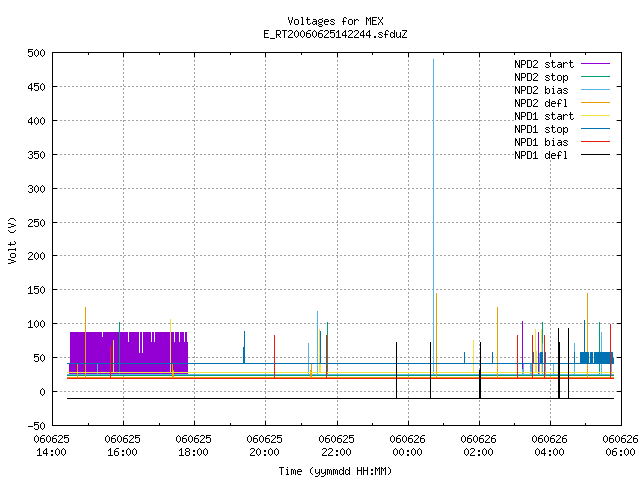Click the 060625 16:00 x-axis tick label
The image size is (640, 480).
click(122, 446)
